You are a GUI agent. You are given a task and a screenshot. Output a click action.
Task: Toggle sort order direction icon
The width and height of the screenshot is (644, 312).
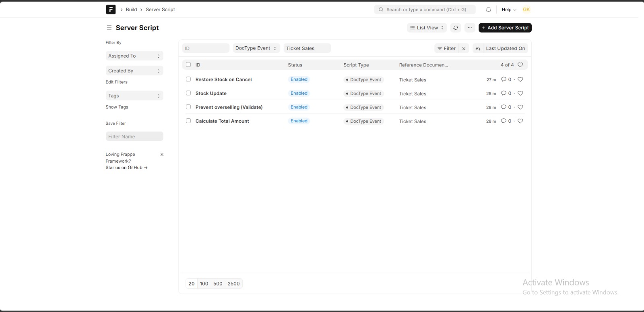478,48
